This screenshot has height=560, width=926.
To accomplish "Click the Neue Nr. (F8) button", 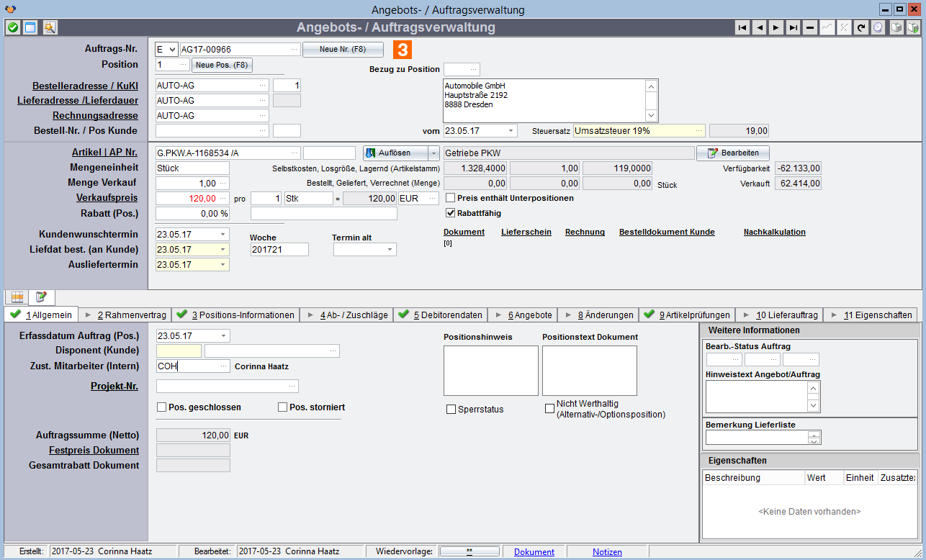I will pos(343,50).
